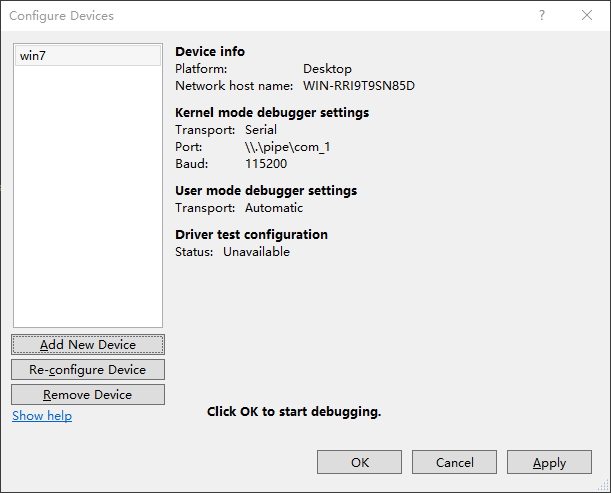Viewport: 611px width, 493px height.
Task: Click the Unavailable status text
Action: [x=256, y=252]
